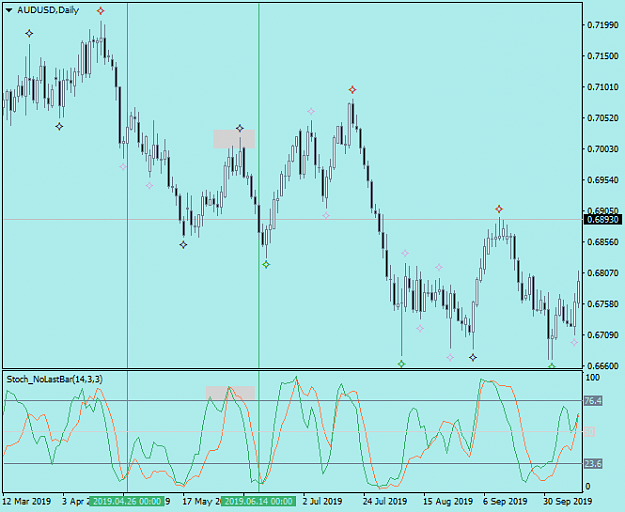The width and height of the screenshot is (625, 512).
Task: Click the 23.6 stochastic level label
Action: (x=593, y=463)
